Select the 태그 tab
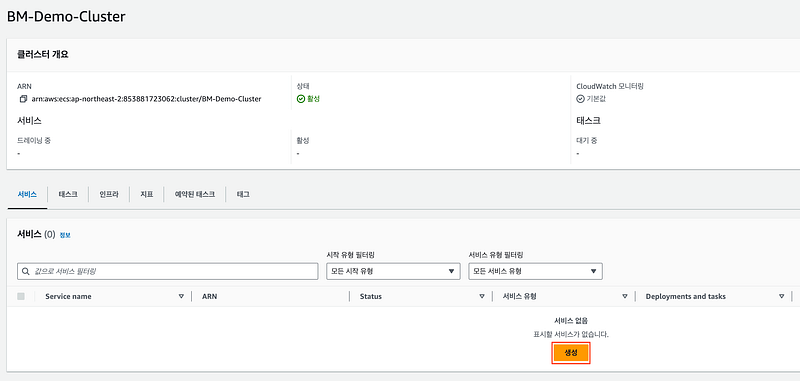 tap(243, 194)
